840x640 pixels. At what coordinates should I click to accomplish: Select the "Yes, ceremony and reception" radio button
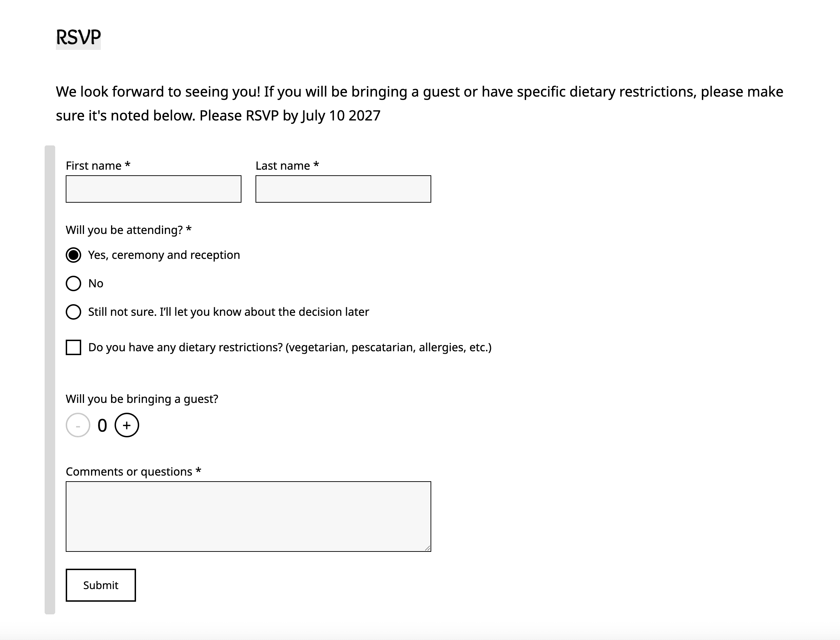tap(73, 255)
